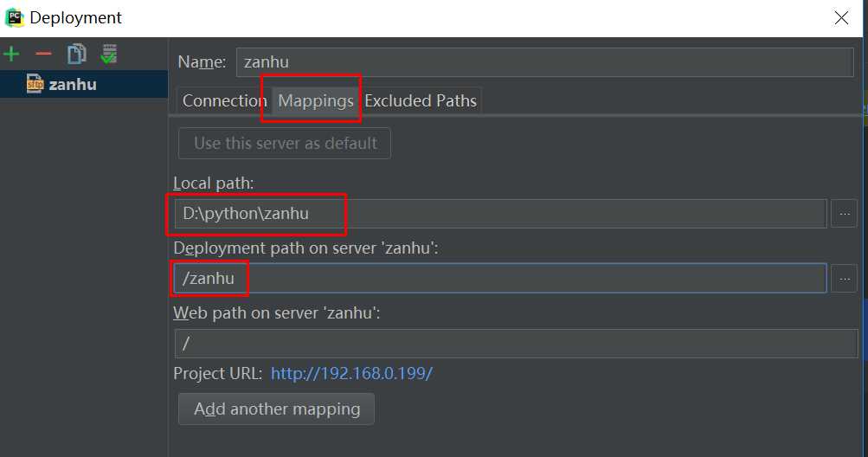Image resolution: width=868 pixels, height=457 pixels.
Task: Open the Project URL http://192.168.0.199/ link
Action: pyautogui.click(x=351, y=373)
